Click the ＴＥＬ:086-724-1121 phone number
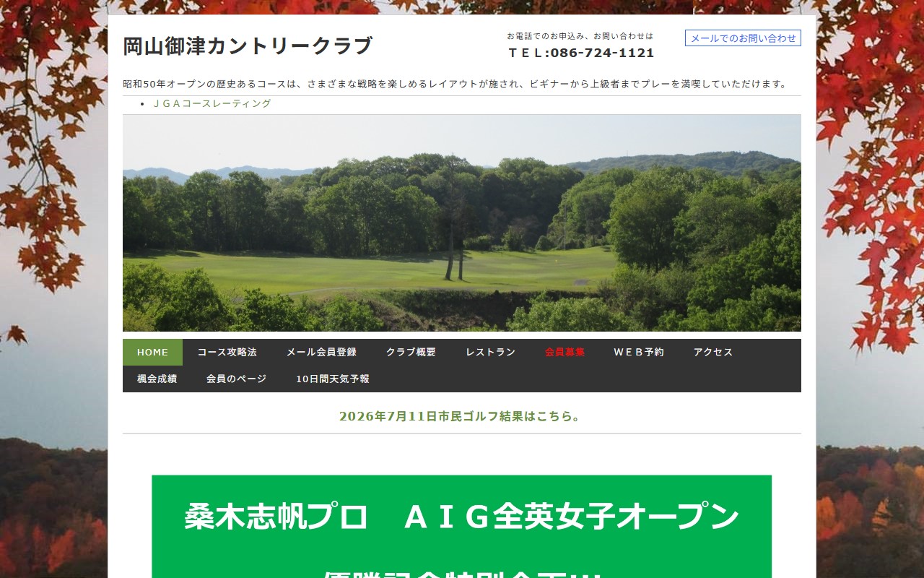Image resolution: width=924 pixels, height=578 pixels. pos(581,53)
